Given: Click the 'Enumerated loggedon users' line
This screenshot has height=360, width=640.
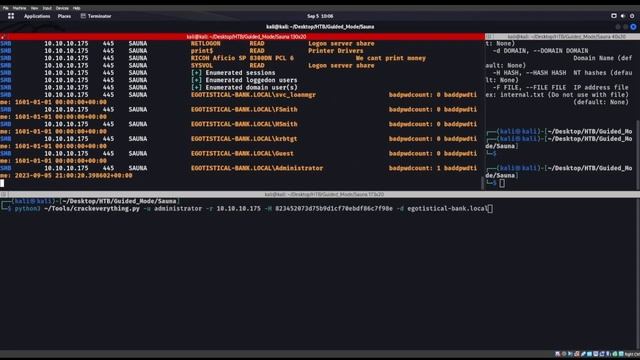Looking at the screenshot, I should click(x=244, y=80).
